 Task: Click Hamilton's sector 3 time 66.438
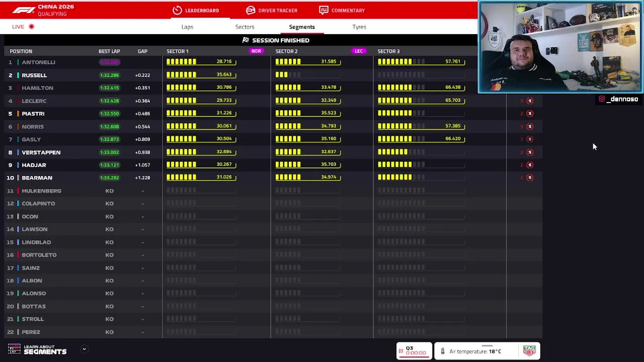pos(453,87)
